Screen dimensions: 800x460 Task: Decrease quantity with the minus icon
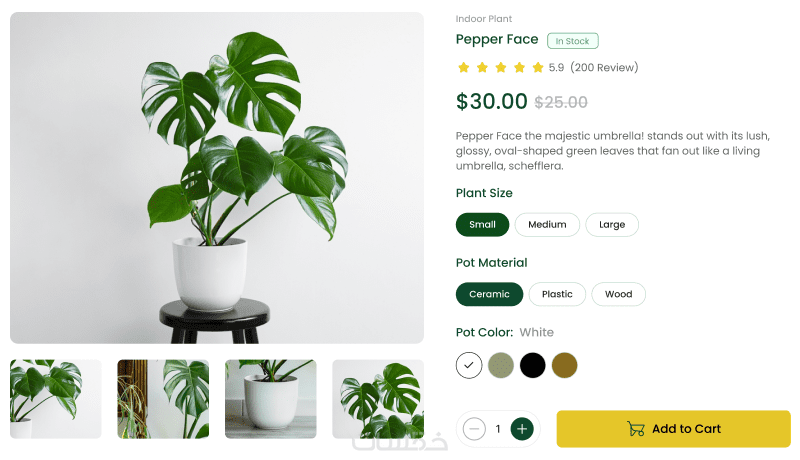(474, 429)
